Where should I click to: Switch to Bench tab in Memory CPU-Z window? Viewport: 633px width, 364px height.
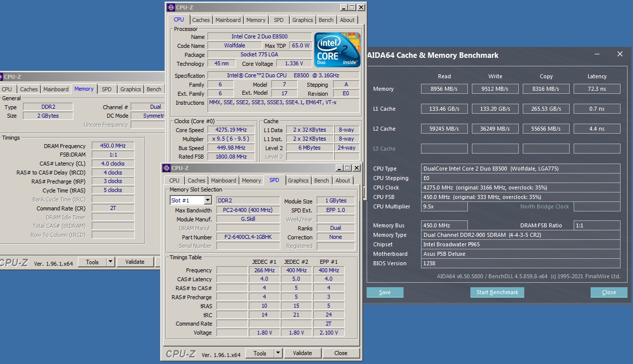click(154, 89)
